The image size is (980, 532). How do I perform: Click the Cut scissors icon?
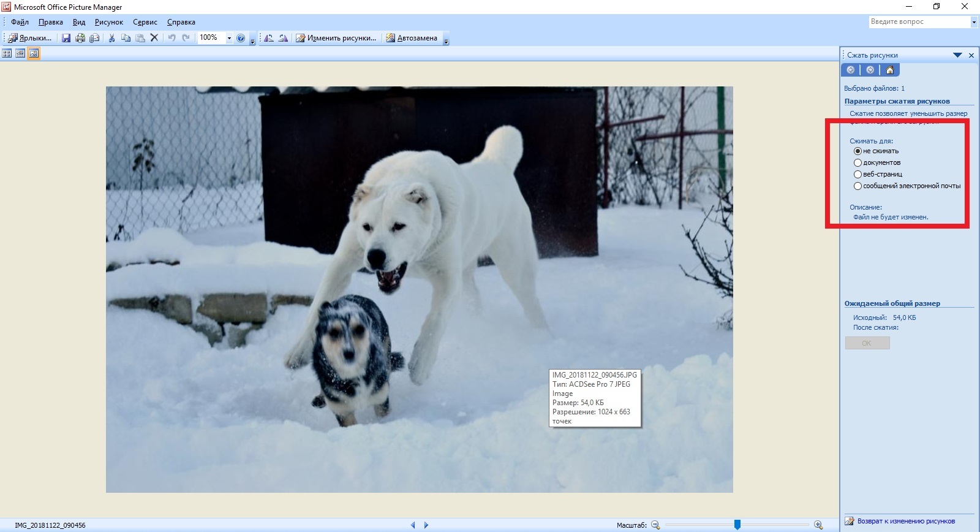[111, 38]
